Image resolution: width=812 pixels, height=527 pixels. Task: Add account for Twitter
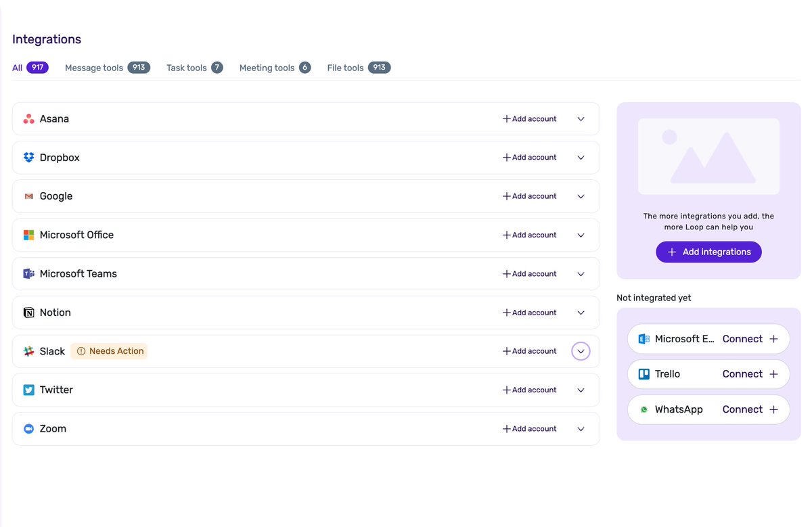[529, 390]
